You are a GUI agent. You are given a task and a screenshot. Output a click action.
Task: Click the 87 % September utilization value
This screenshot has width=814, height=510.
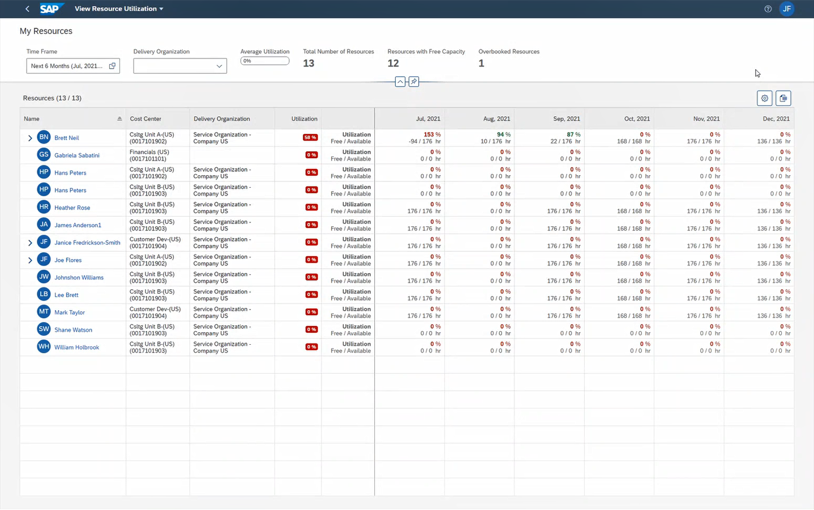pyautogui.click(x=574, y=135)
